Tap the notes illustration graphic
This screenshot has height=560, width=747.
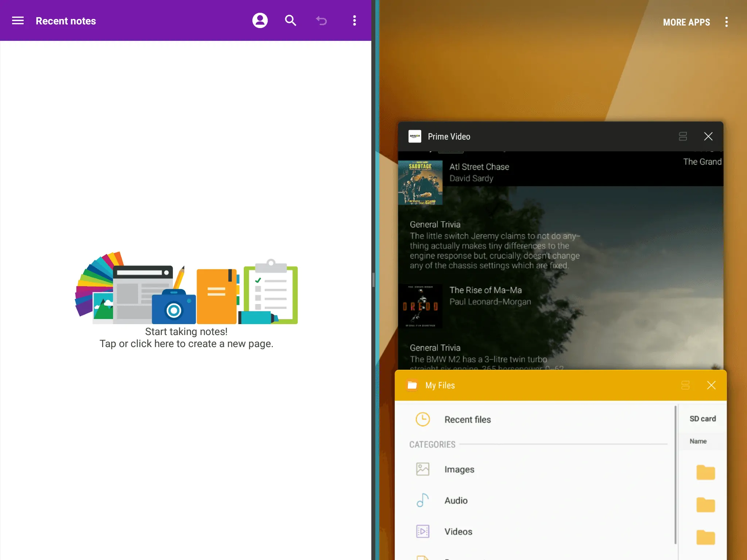(186, 288)
